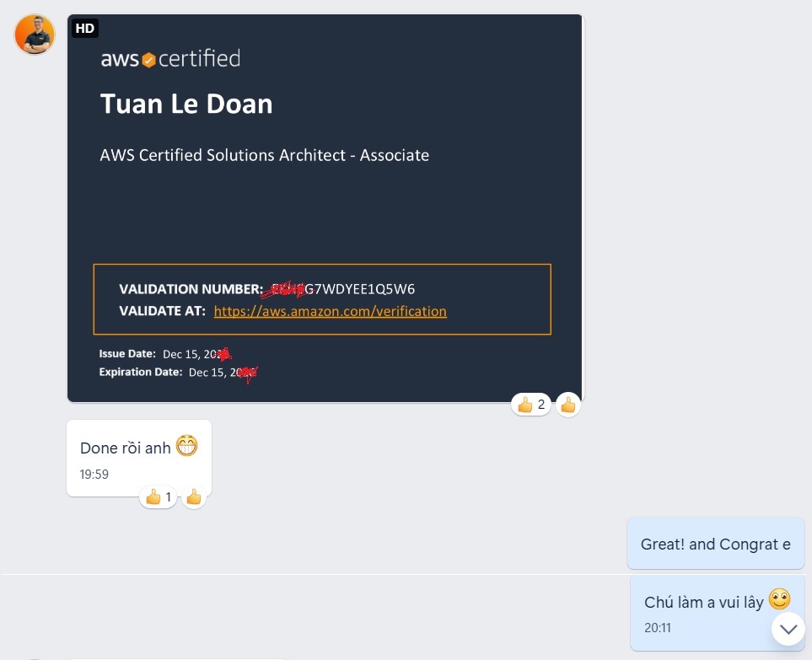Image resolution: width=812 pixels, height=660 pixels.
Task: Click the 19:59 message timestamp
Action: pyautogui.click(x=94, y=475)
